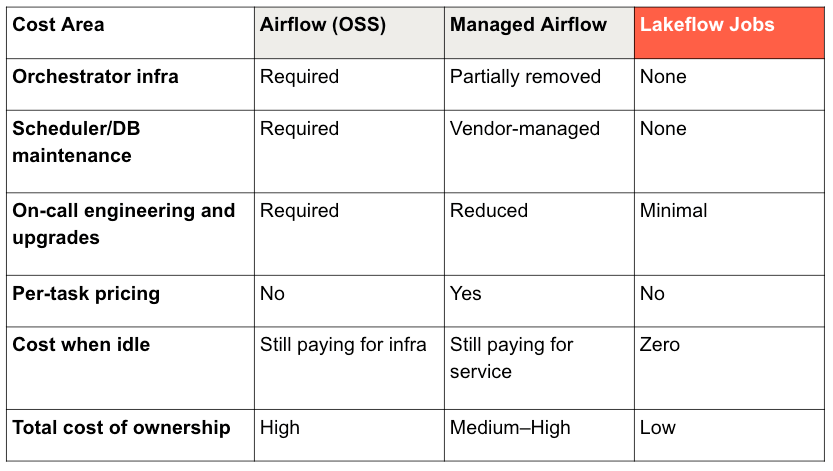Click the orange "Lakeflow Jobs" header
The image size is (833, 471).
707,24
